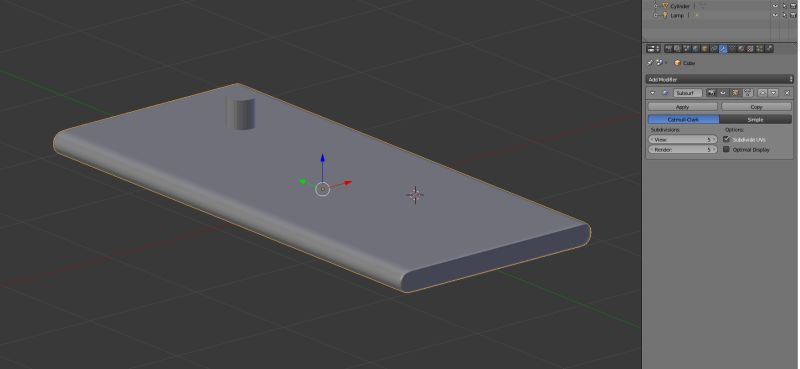Toggle Lamp selectability cursor icon
The image size is (800, 369).
click(x=784, y=15)
